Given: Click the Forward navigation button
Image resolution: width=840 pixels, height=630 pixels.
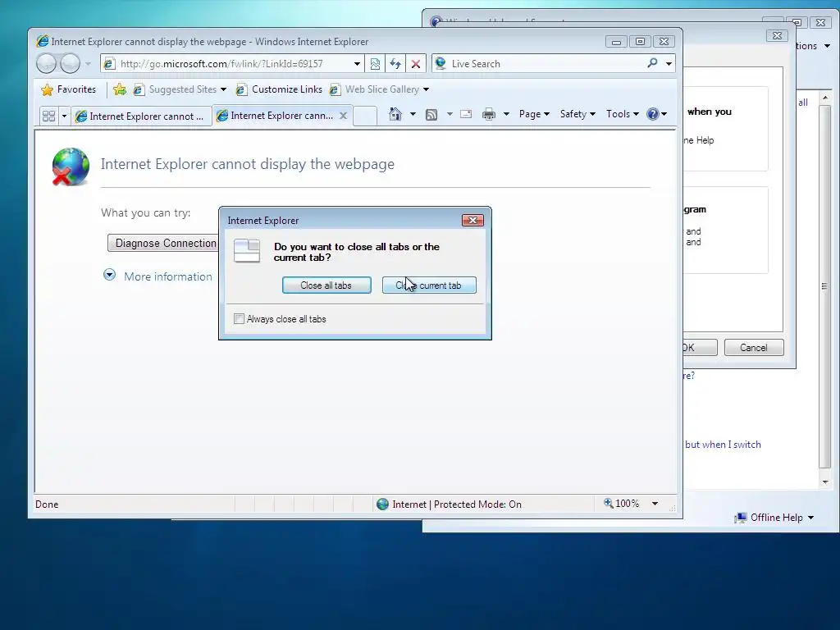Looking at the screenshot, I should pos(70,64).
